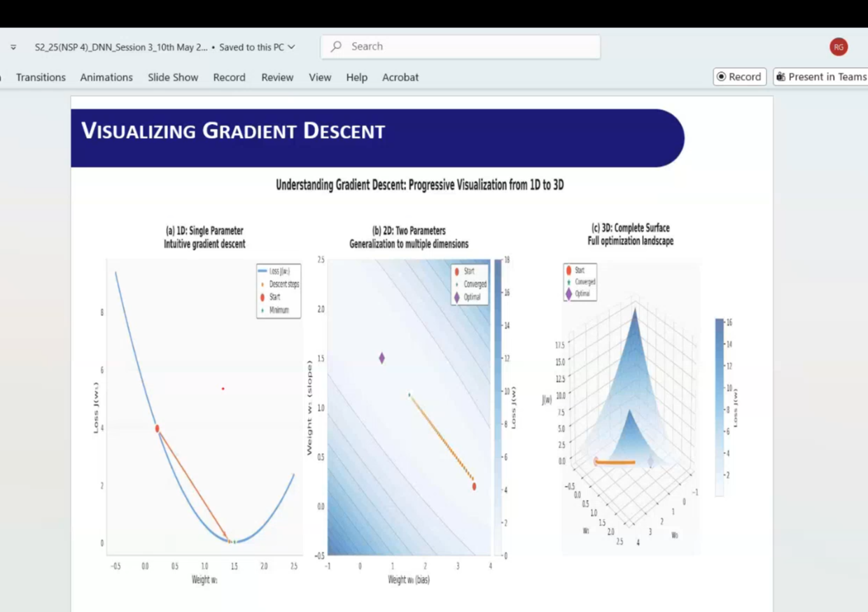Screen dimensions: 868x612
Task: Select the Review tab
Action: click(x=277, y=77)
